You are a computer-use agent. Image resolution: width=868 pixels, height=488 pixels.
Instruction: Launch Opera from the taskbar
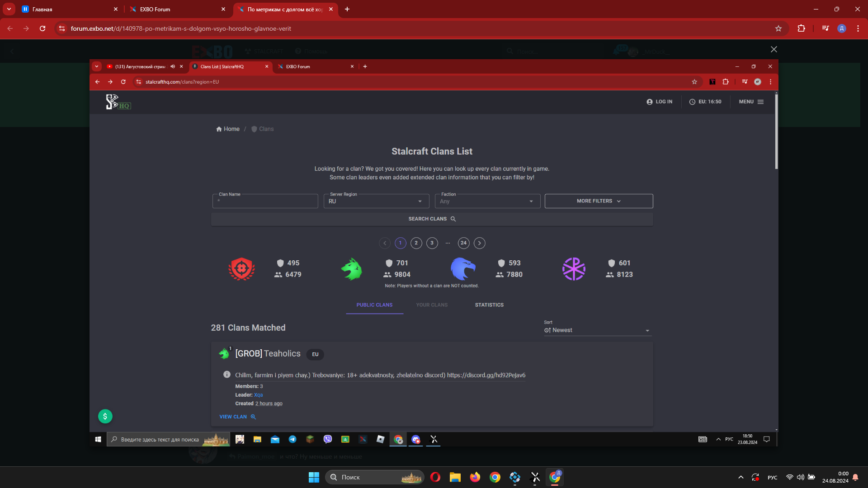tap(435, 477)
